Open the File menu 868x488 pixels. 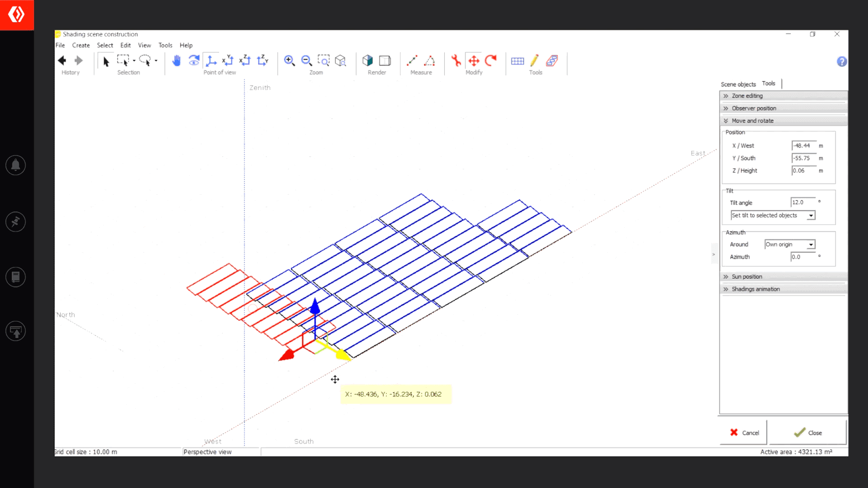point(60,46)
